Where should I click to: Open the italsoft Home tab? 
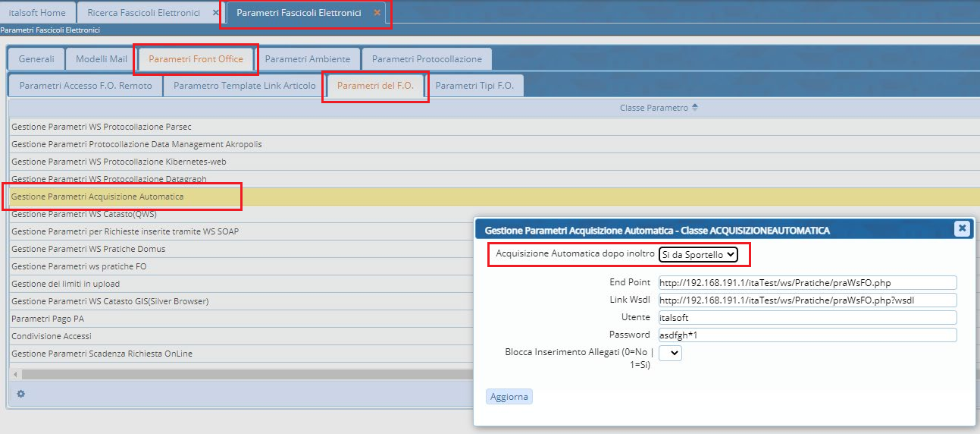click(37, 13)
